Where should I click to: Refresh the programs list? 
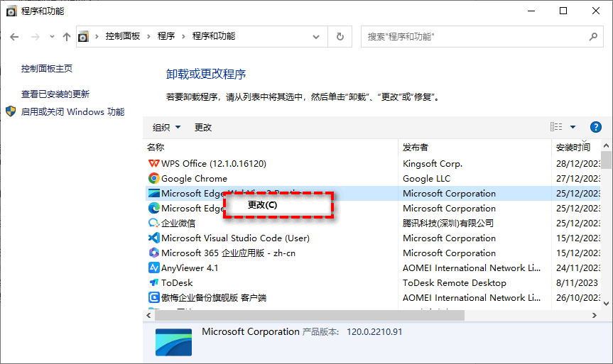coord(340,37)
